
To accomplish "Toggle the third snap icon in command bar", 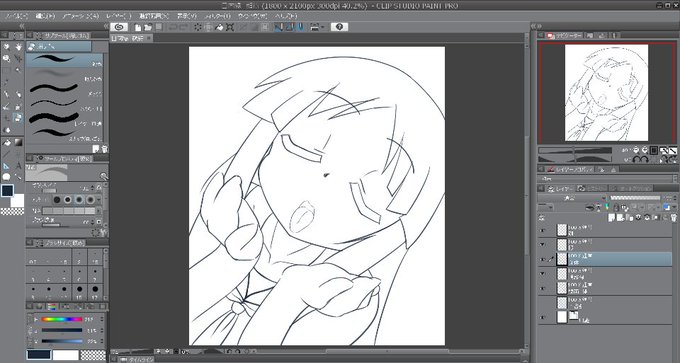I will tap(300, 27).
